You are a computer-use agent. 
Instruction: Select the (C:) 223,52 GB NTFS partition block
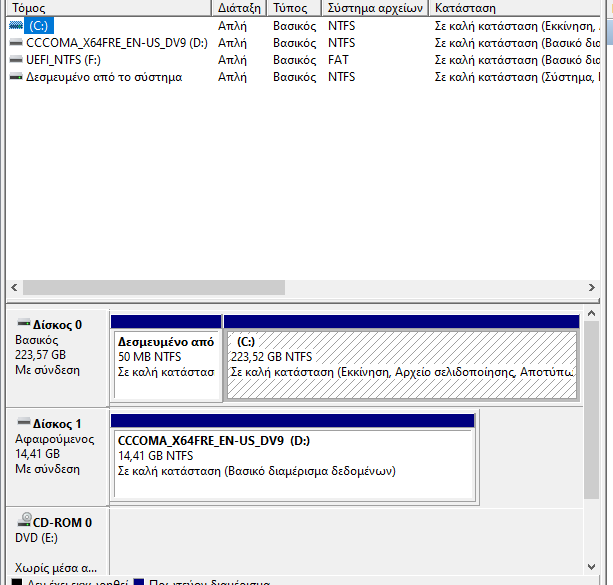click(401, 358)
